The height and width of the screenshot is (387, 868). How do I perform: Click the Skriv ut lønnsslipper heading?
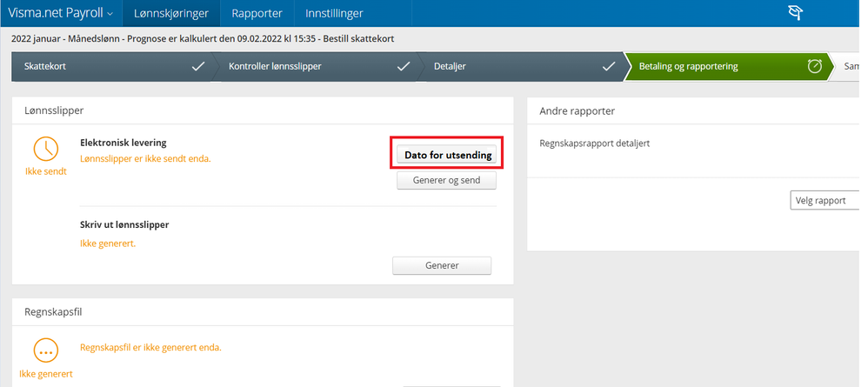124,224
